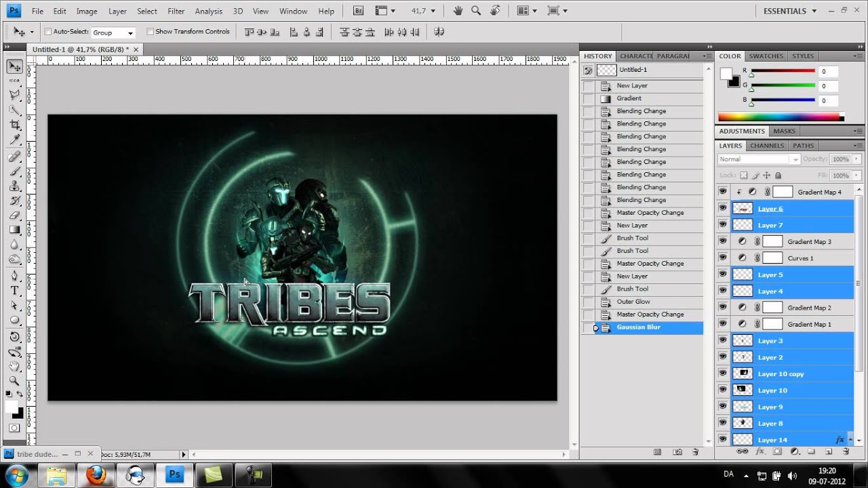
Task: Hide Gradient Map 3 layer visibility
Action: [723, 241]
